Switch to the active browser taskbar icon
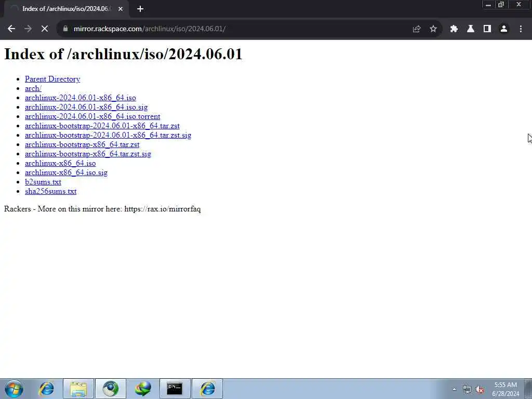532x399 pixels. 111,389
